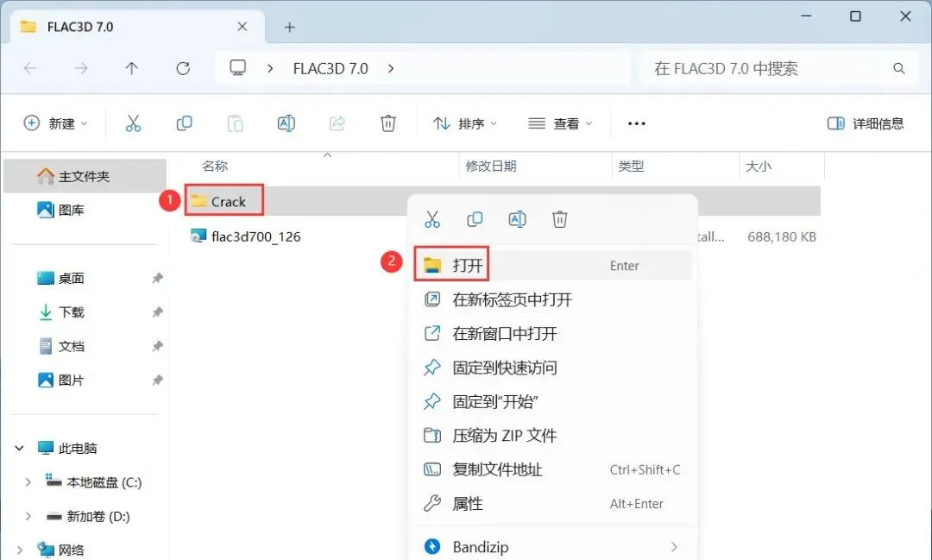932x560 pixels.
Task: Click the Delete icon in the context menu
Action: (x=559, y=219)
